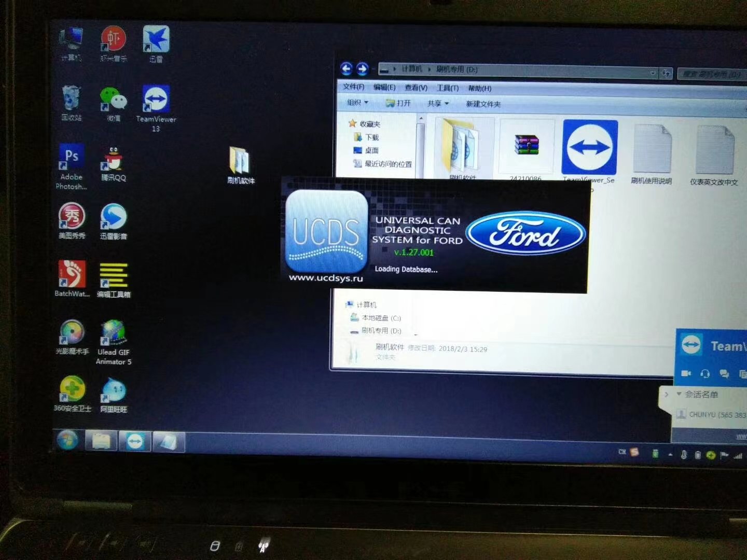The height and width of the screenshot is (560, 747).
Task: Open the 迅雷 desktop shortcut
Action: pyautogui.click(x=156, y=44)
